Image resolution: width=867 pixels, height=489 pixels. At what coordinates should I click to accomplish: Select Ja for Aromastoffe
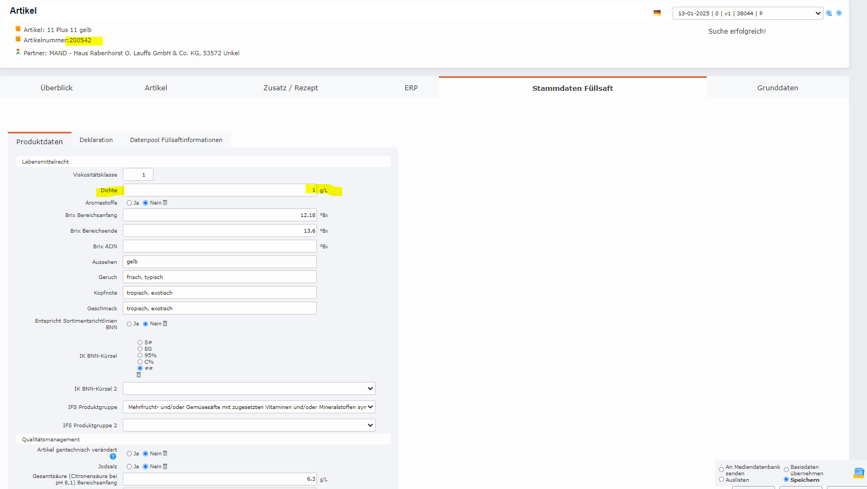pyautogui.click(x=129, y=203)
